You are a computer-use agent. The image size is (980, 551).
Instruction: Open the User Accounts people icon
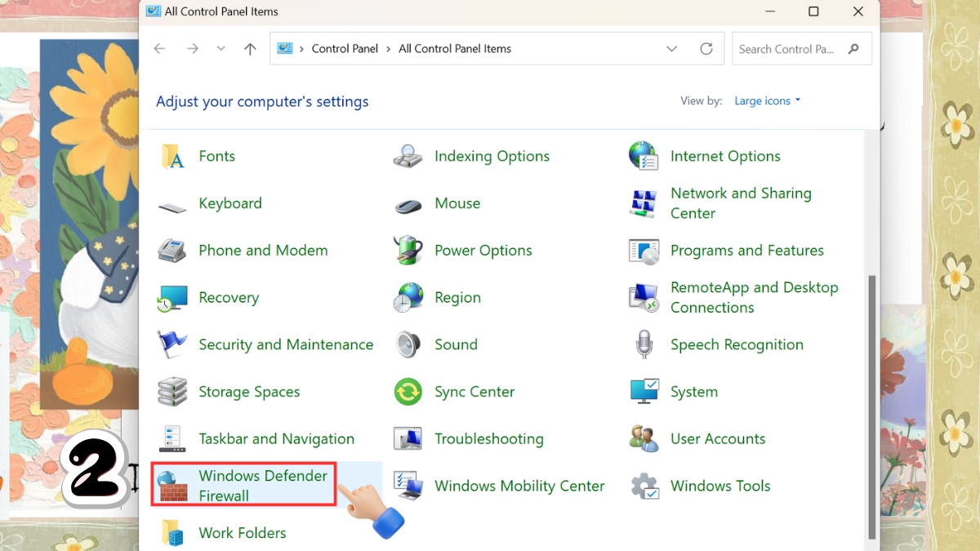[x=644, y=439]
